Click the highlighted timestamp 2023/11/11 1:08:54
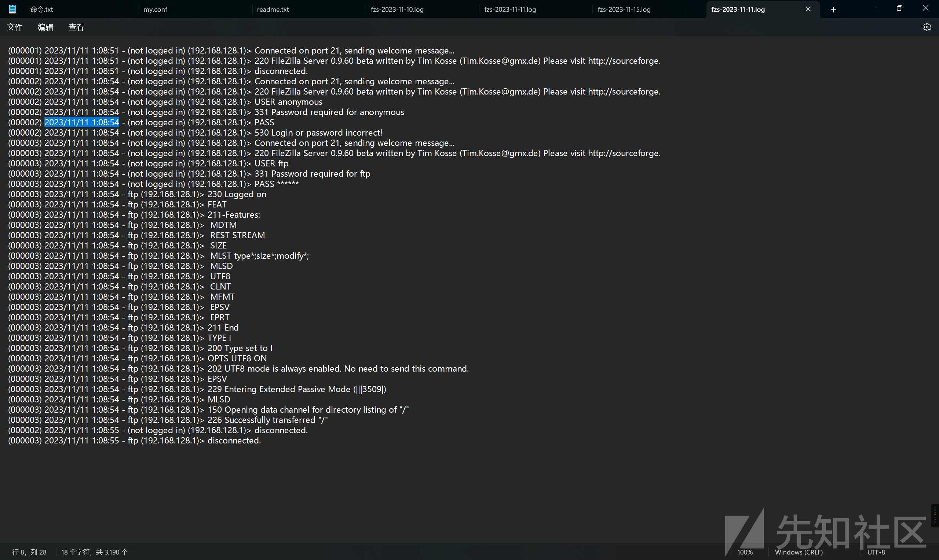Image resolution: width=939 pixels, height=560 pixels. pyautogui.click(x=82, y=122)
